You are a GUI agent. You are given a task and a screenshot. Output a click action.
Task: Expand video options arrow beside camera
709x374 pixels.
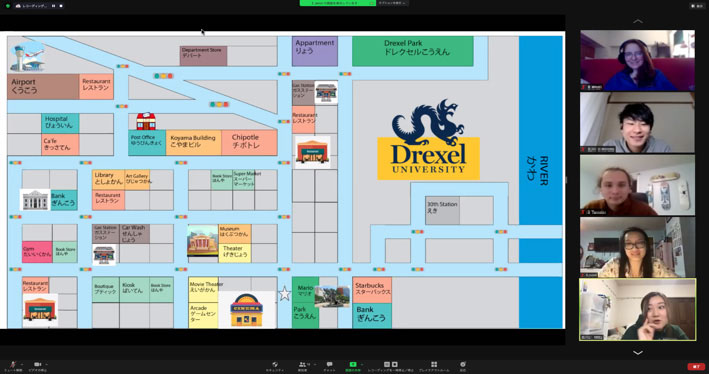pos(47,364)
